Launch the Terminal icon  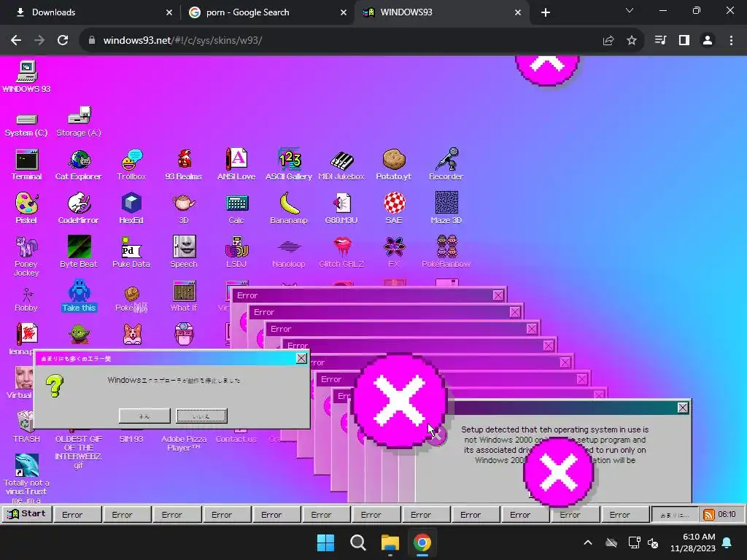coord(26,165)
